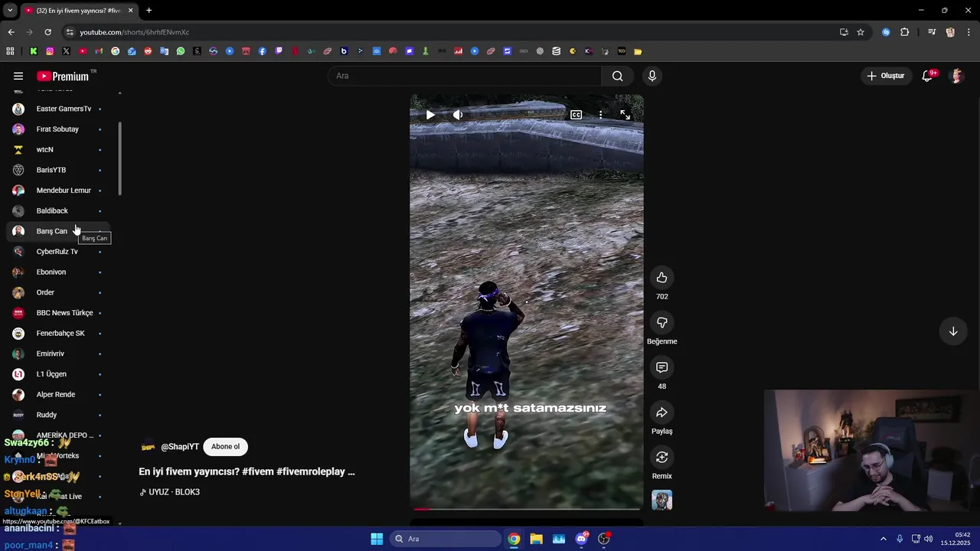Viewport: 980px width, 551px height.
Task: Open the short's three-dot more menu
Action: [601, 115]
